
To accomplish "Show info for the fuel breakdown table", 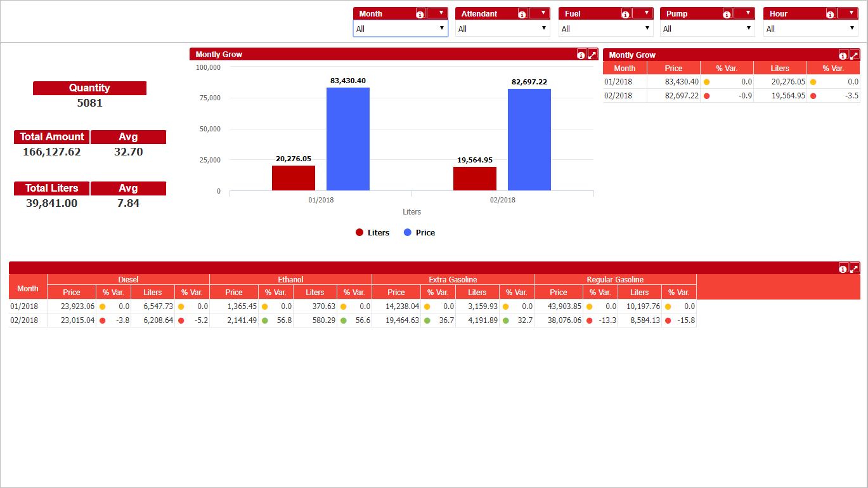I will [843, 268].
